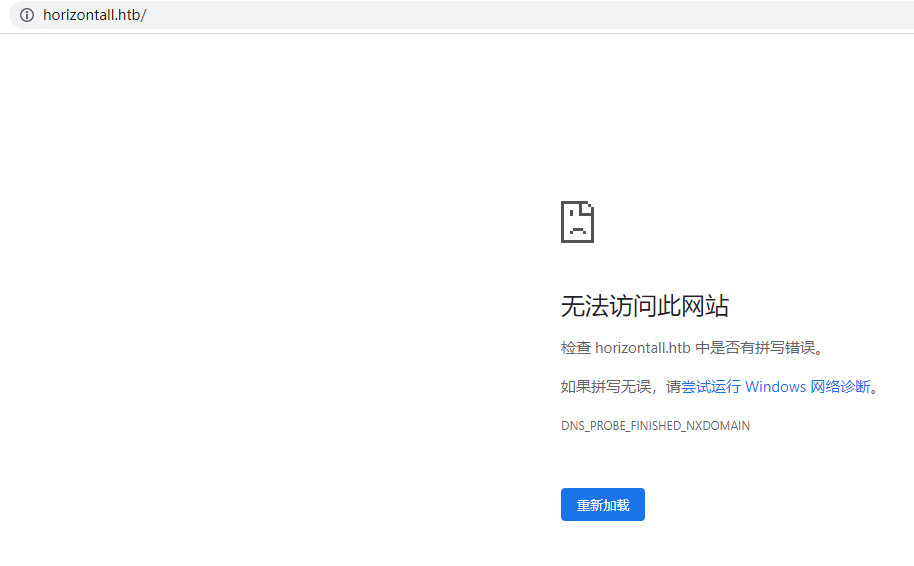The width and height of the screenshot is (914, 566).
Task: Open site information icon in address bar
Action: [x=27, y=15]
